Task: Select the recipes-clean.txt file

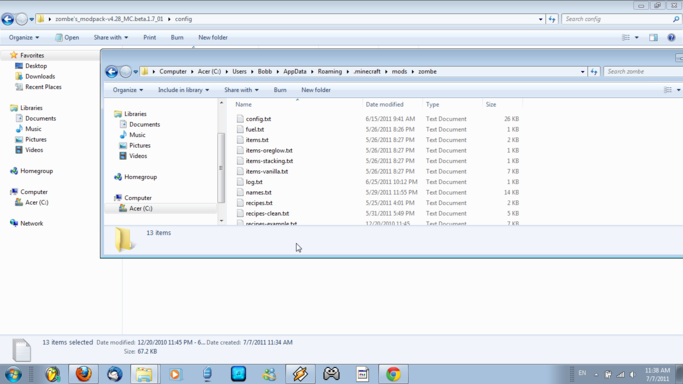Action: (x=267, y=213)
